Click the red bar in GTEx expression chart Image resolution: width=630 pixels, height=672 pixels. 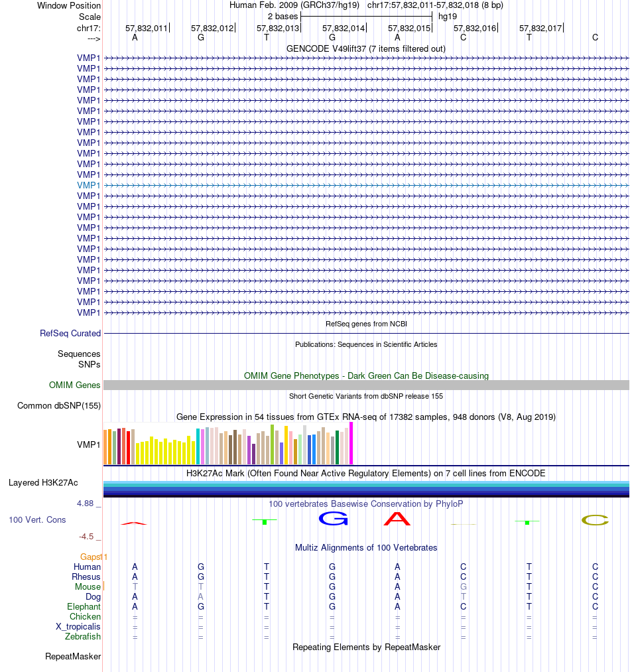[128, 448]
